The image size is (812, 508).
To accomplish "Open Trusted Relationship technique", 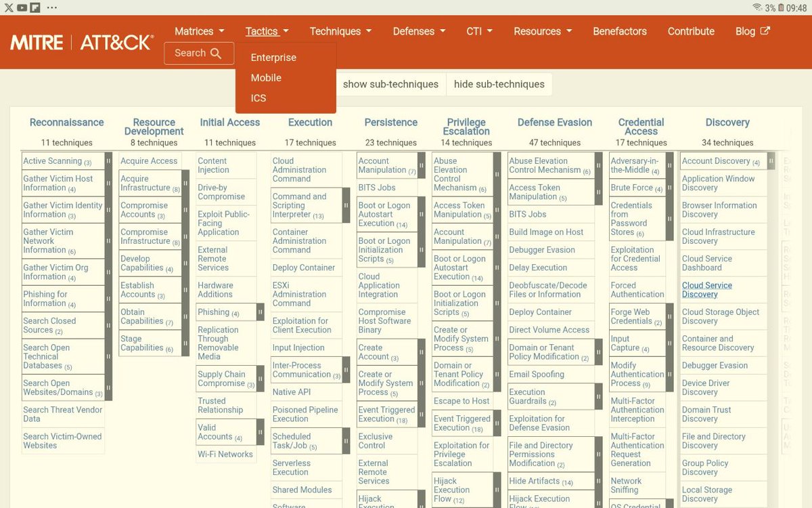I will point(221,406).
